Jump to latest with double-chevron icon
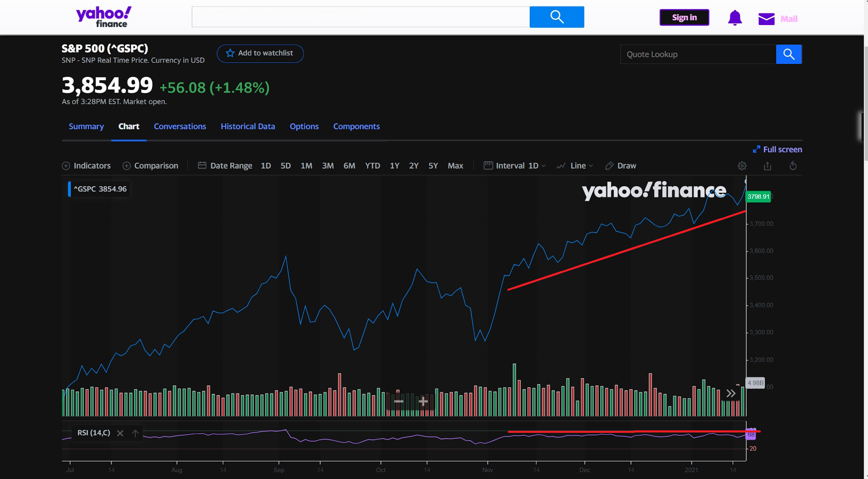Viewport: 868px width, 479px height. click(731, 393)
